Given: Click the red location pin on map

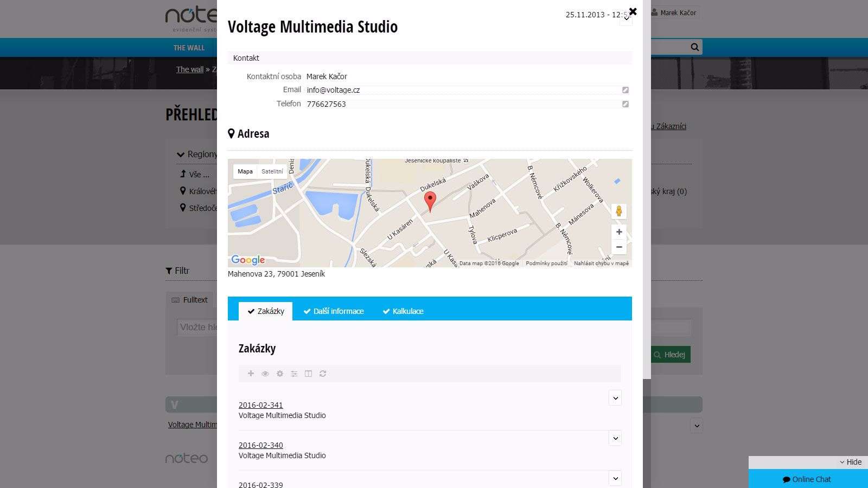Looking at the screenshot, I should pyautogui.click(x=430, y=201).
